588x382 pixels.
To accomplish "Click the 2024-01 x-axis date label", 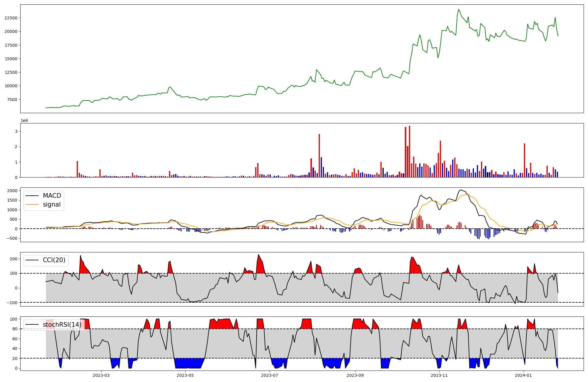I will point(524,375).
